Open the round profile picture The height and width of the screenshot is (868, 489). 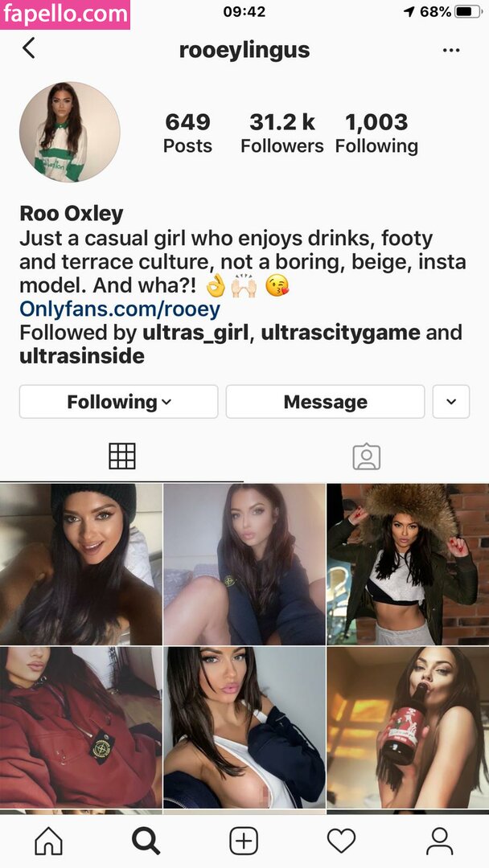coord(70,132)
